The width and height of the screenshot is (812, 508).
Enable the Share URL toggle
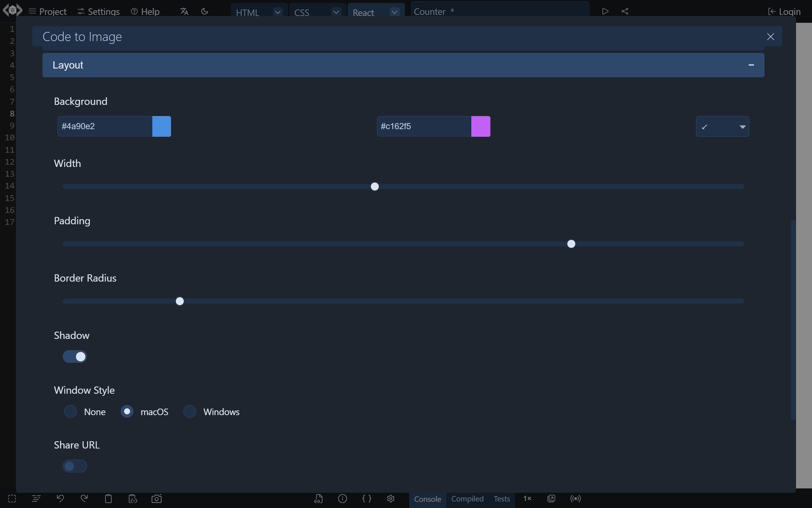point(75,466)
